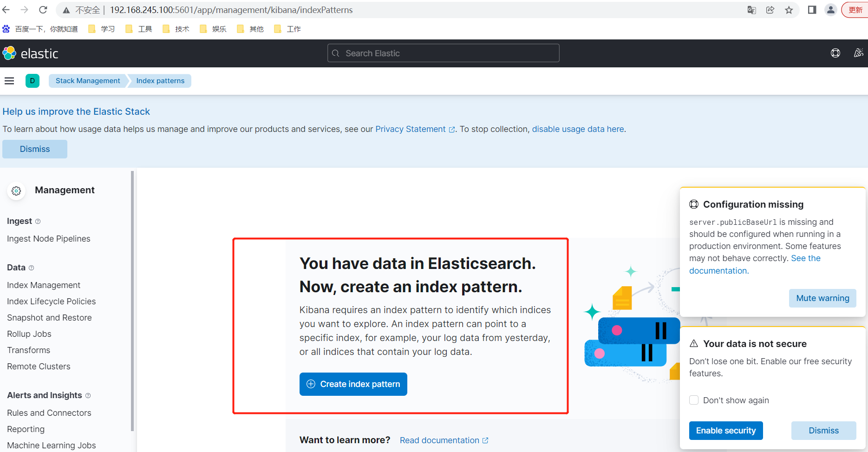Open the browser side panel icon

(812, 10)
